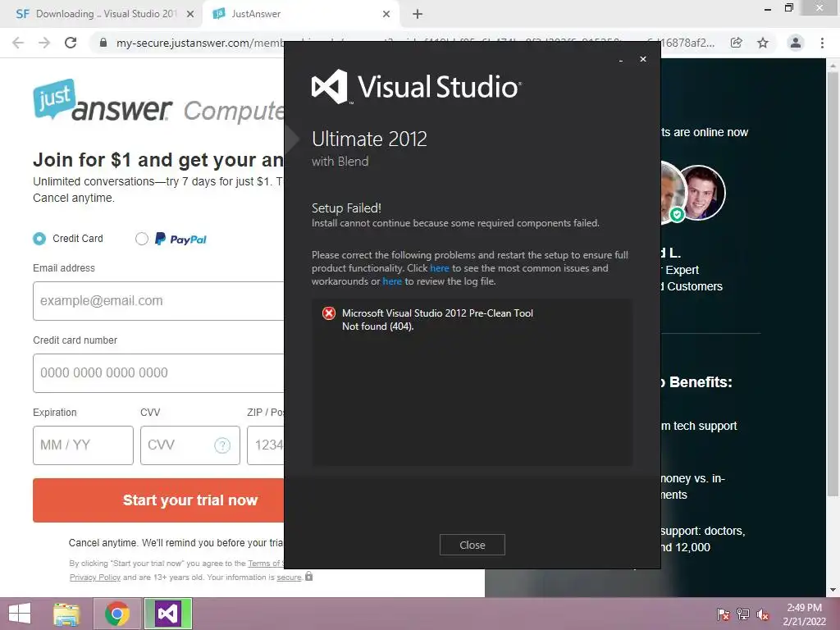The image size is (840, 630).
Task: Click the muted volume tray icon
Action: 763,614
